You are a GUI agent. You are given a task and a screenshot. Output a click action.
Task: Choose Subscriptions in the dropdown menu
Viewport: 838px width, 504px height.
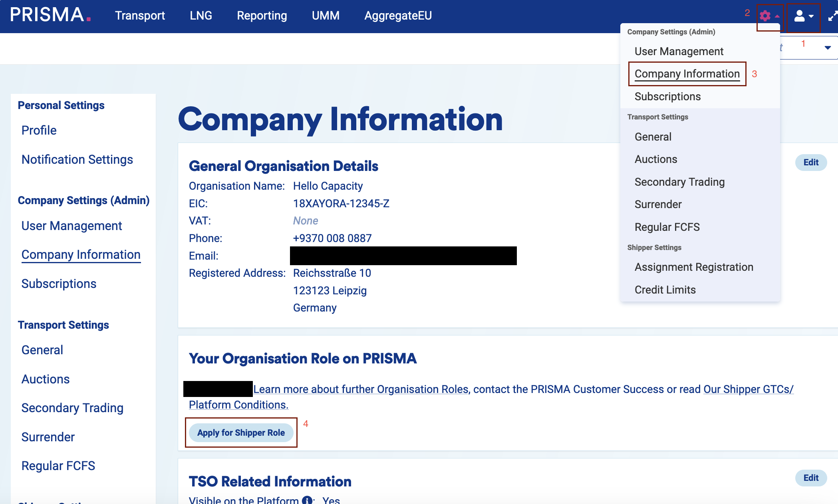[x=667, y=97]
